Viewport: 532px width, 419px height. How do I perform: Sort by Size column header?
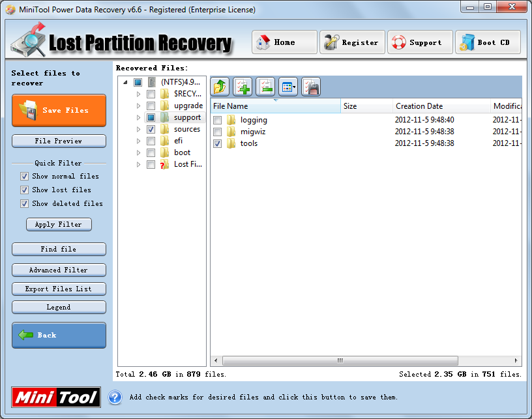point(367,106)
